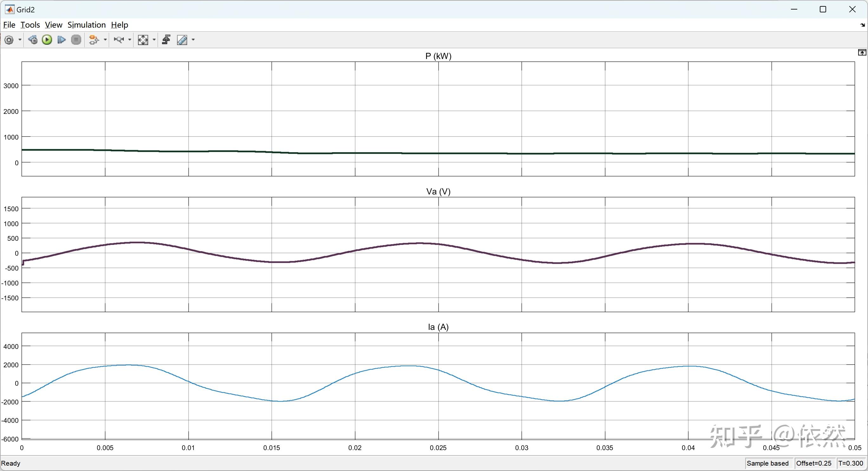Toggle the Triggers tool icon
868x471 pixels.
166,40
